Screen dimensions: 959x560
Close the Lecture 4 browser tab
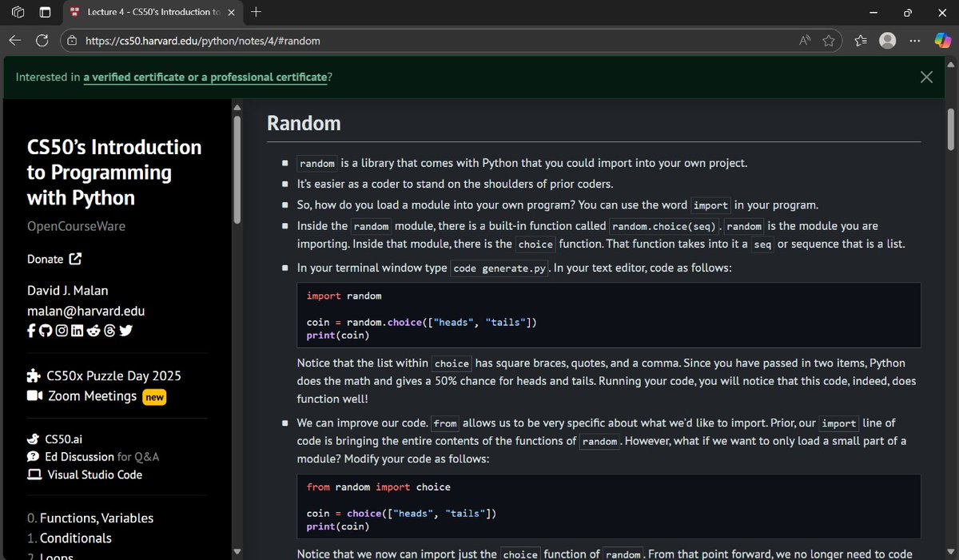(x=231, y=13)
